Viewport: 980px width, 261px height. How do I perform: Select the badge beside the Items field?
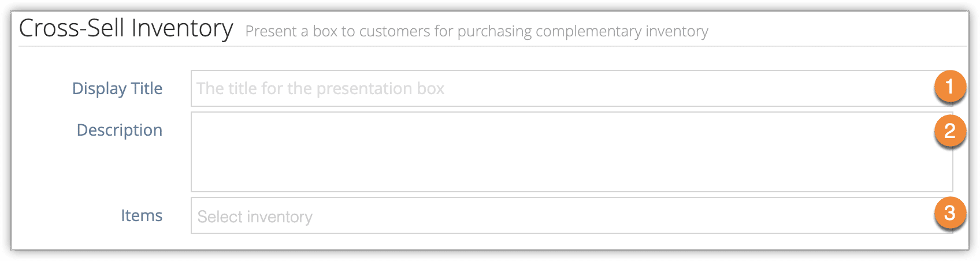click(950, 213)
